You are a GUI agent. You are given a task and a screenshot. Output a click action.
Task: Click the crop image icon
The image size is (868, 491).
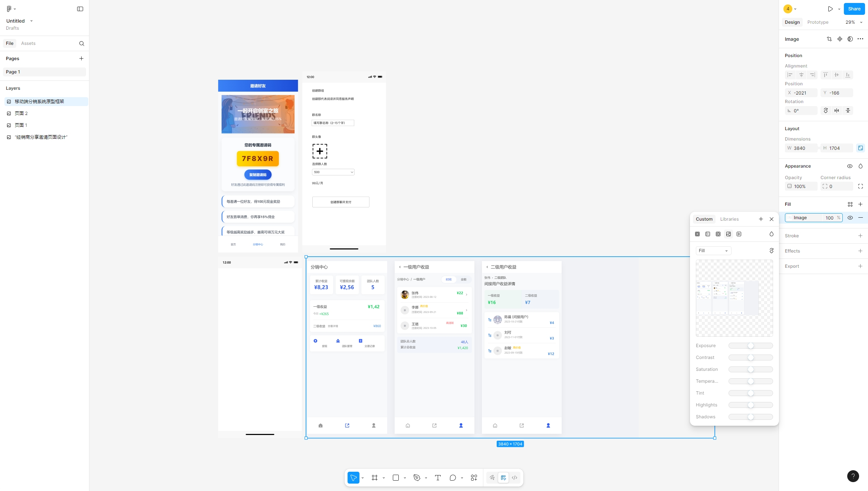(829, 39)
